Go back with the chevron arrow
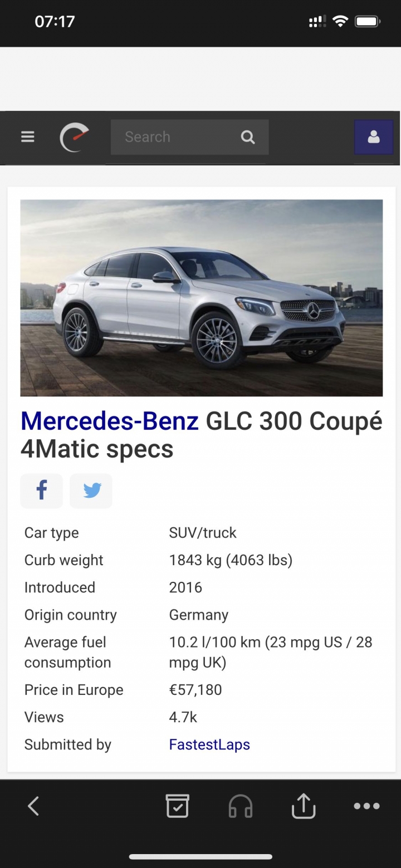Image resolution: width=401 pixels, height=868 pixels. (x=33, y=806)
